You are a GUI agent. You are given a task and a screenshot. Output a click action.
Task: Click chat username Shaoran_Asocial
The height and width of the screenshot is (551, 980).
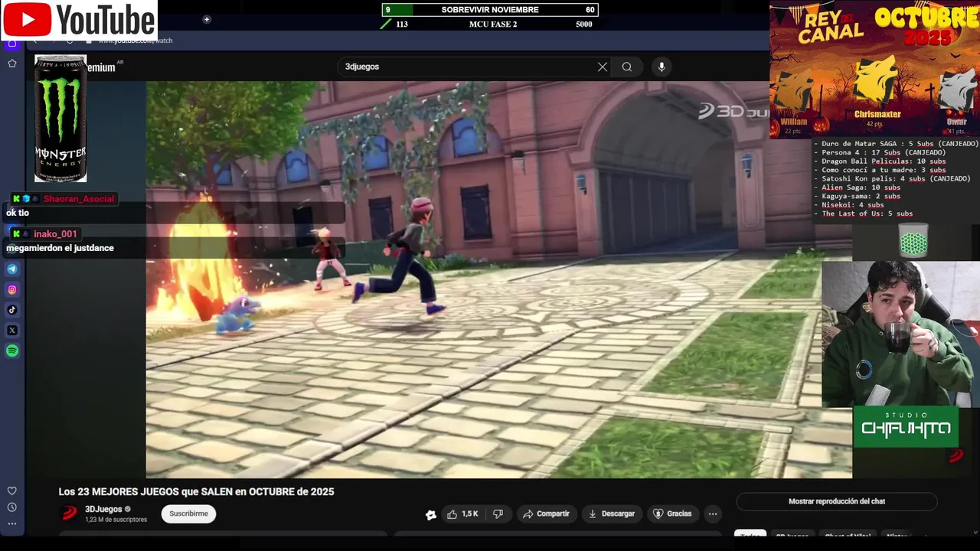79,199
